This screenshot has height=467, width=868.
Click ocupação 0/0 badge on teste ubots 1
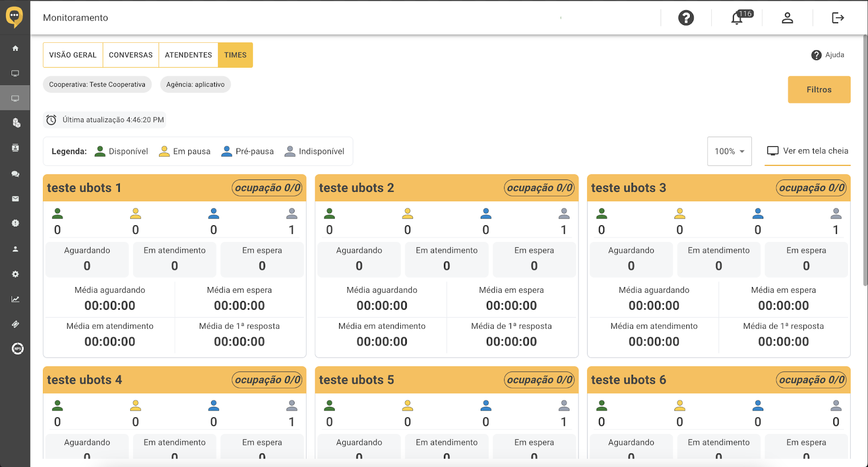click(x=267, y=188)
